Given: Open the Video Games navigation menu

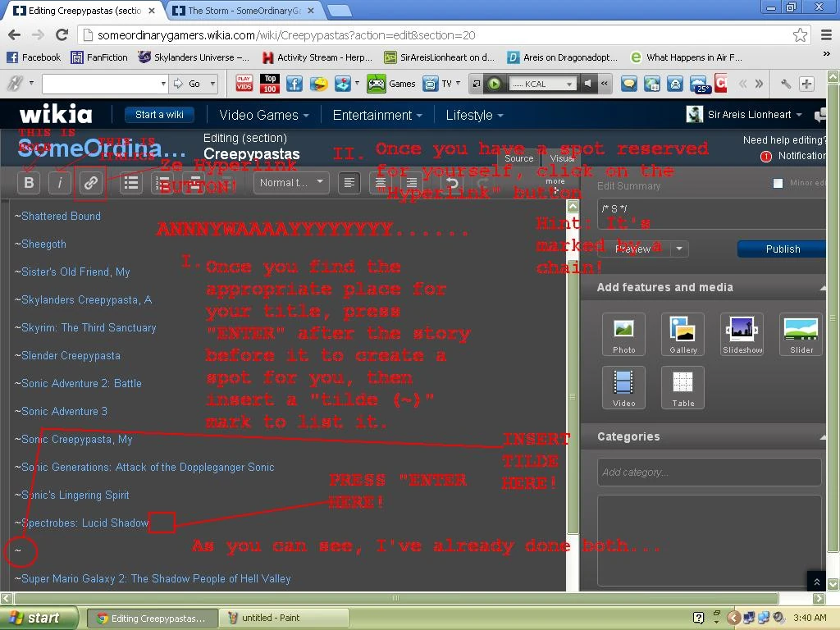Looking at the screenshot, I should click(263, 115).
